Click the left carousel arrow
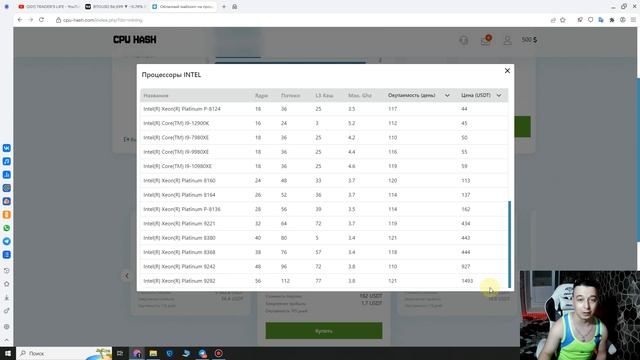Screen dimensions: 640x360 click(x=127, y=276)
